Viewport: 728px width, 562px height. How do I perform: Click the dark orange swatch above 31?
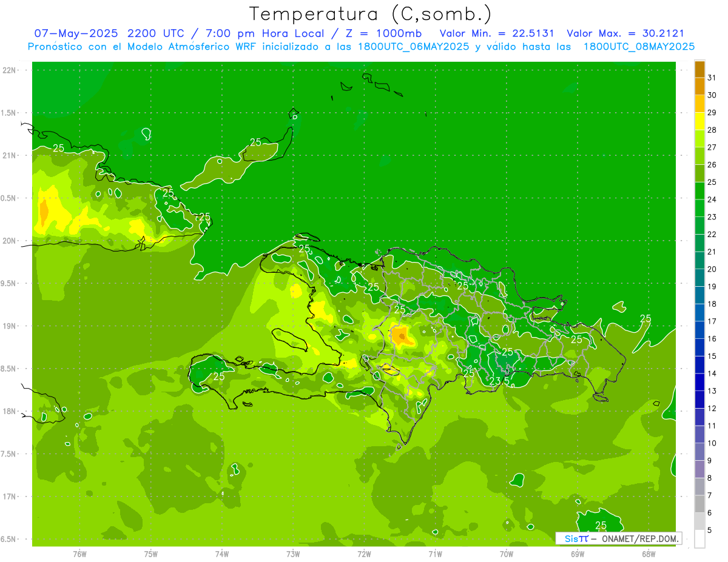(699, 69)
